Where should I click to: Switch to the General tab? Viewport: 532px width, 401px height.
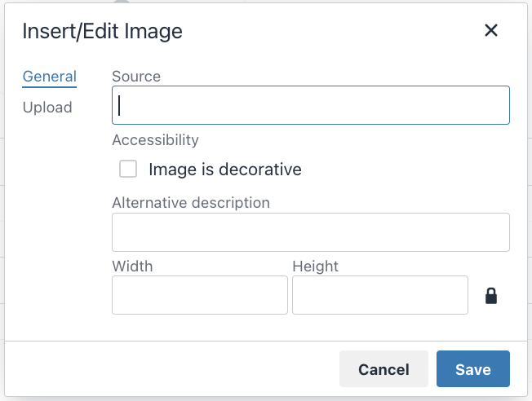[49, 77]
